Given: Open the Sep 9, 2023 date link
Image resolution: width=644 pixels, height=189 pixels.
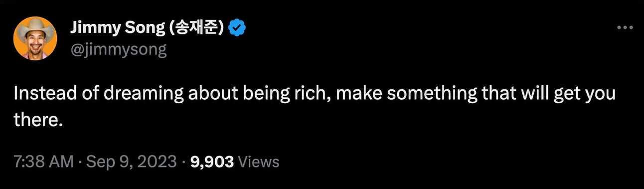Looking at the screenshot, I should point(131,162).
